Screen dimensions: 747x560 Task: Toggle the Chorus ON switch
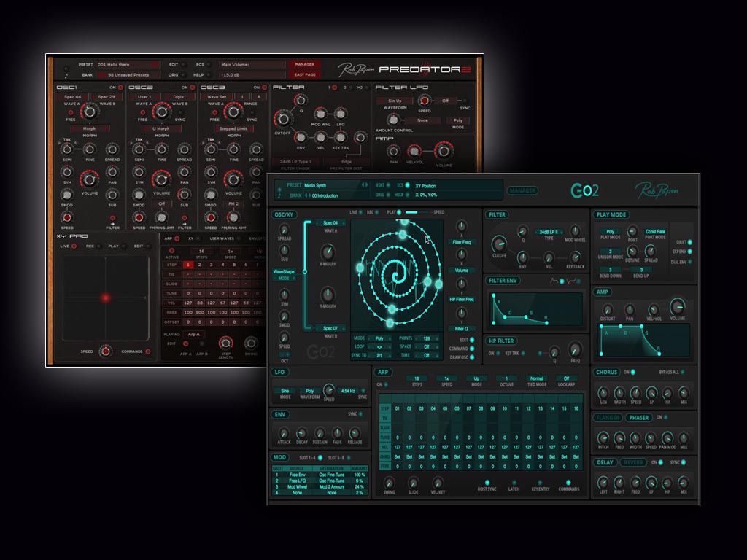[x=632, y=372]
